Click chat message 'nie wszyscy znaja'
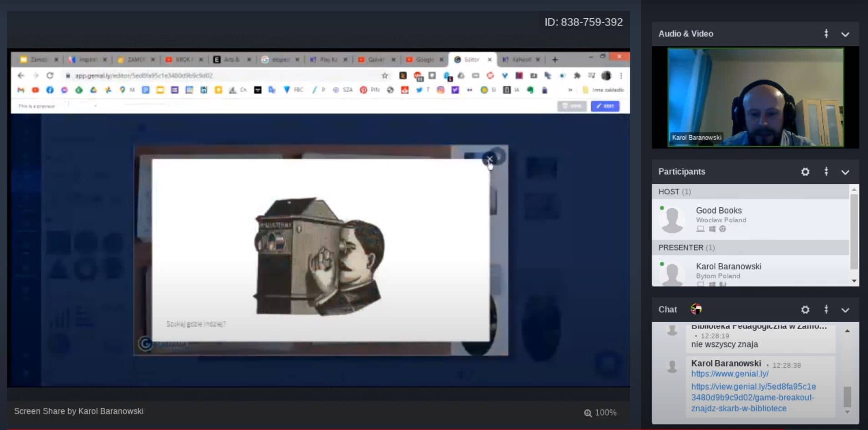 (725, 344)
